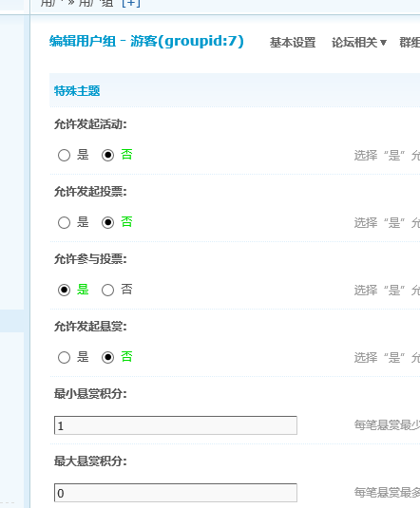Select 否 for 允许发起活动
The image size is (420, 508).
click(107, 155)
